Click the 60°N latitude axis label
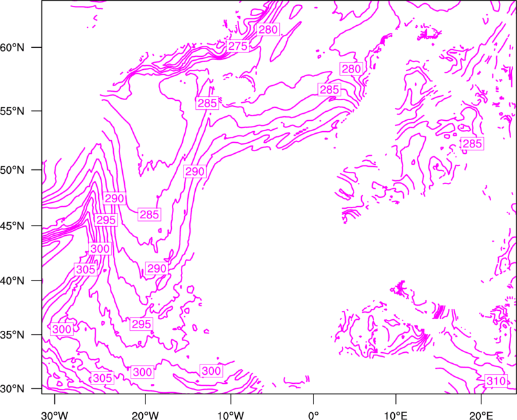The width and height of the screenshot is (517, 420). (12, 47)
